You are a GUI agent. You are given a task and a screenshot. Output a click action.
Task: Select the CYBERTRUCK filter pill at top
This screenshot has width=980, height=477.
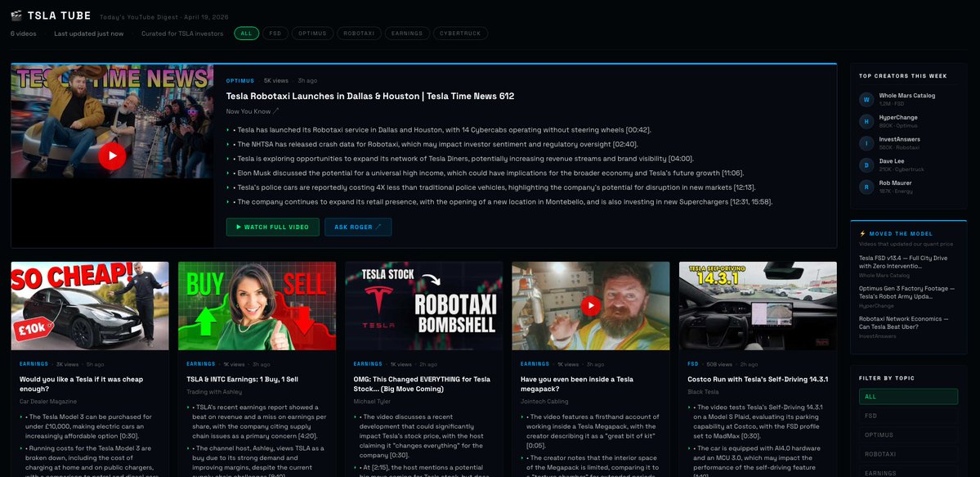[x=460, y=34]
